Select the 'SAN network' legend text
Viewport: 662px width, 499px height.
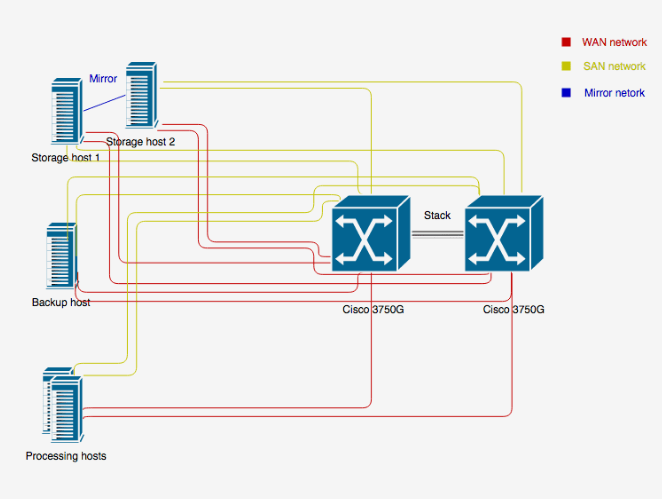click(614, 66)
